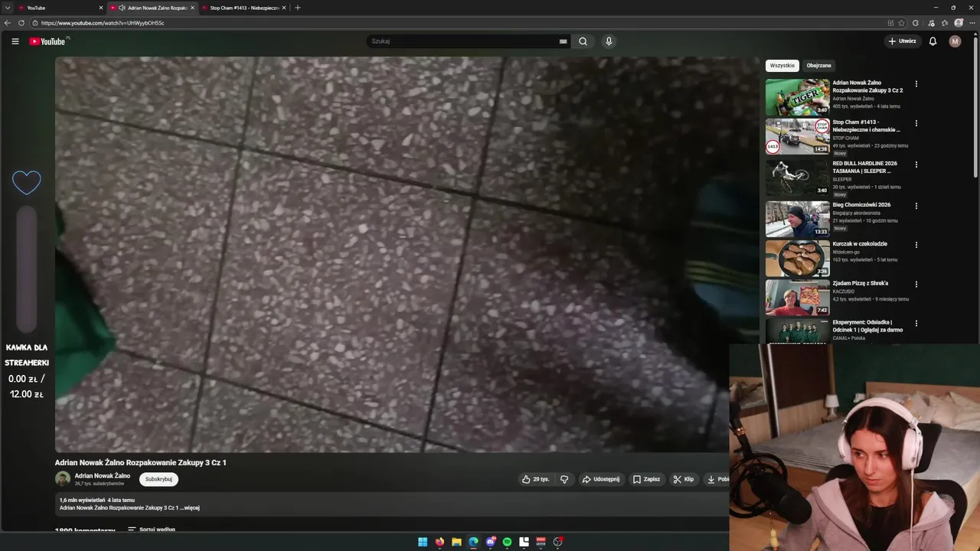Open browser profile avatar in toolbar

(959, 23)
